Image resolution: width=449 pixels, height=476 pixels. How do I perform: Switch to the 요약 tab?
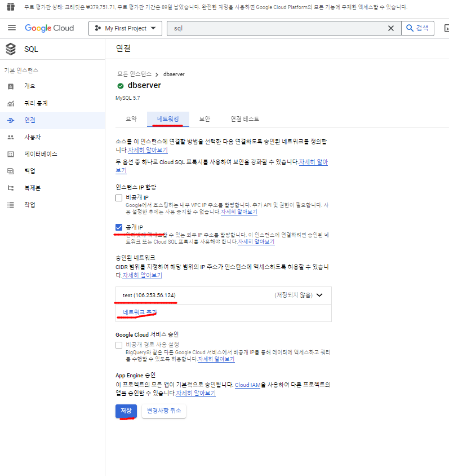(x=131, y=119)
